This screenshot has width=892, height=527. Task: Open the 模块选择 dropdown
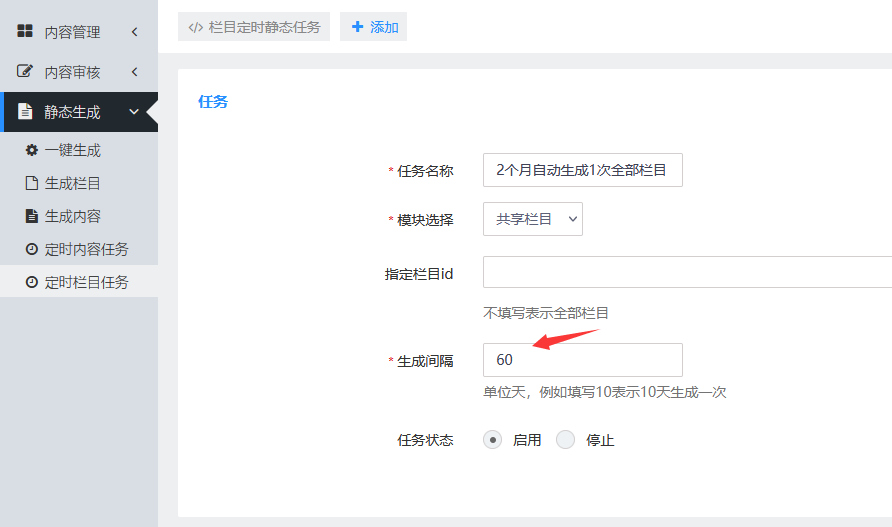tap(532, 219)
